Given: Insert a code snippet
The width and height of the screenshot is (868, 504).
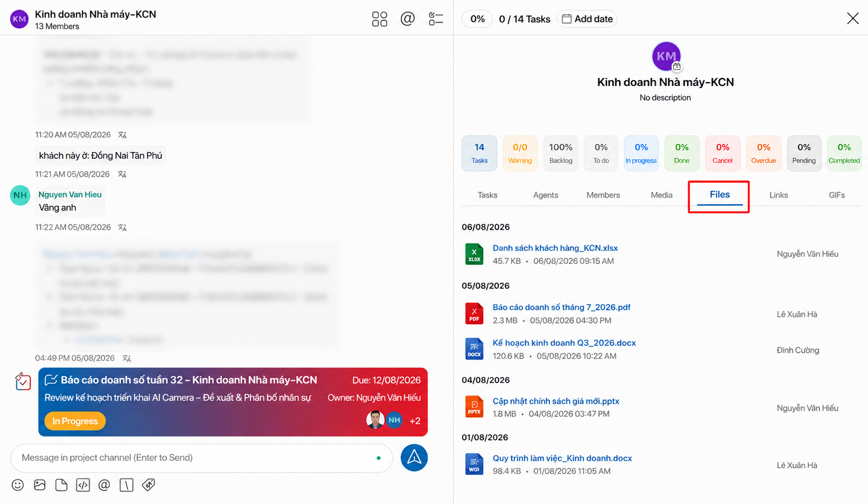Looking at the screenshot, I should click(x=83, y=485).
